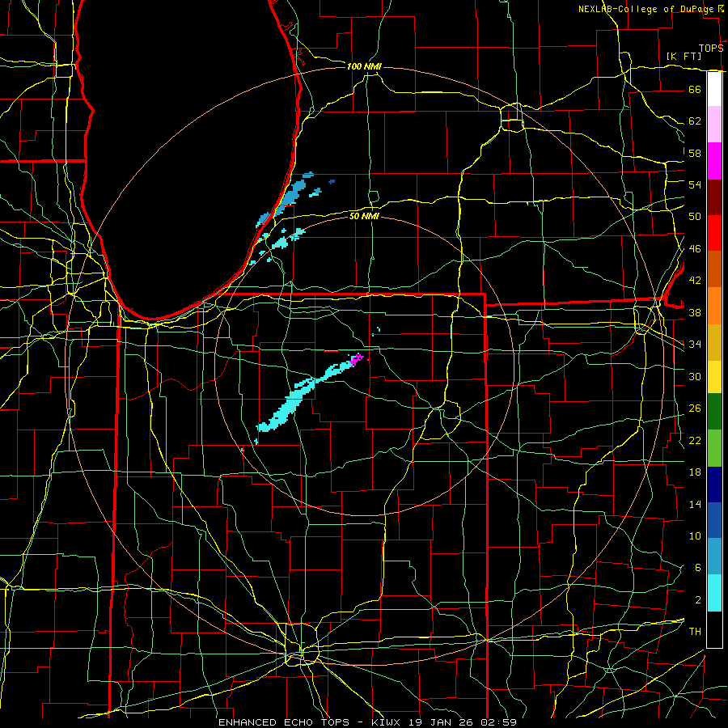The width and height of the screenshot is (728, 728).
Task: Click the '100 NMI' range ring label
Action: [x=364, y=66]
